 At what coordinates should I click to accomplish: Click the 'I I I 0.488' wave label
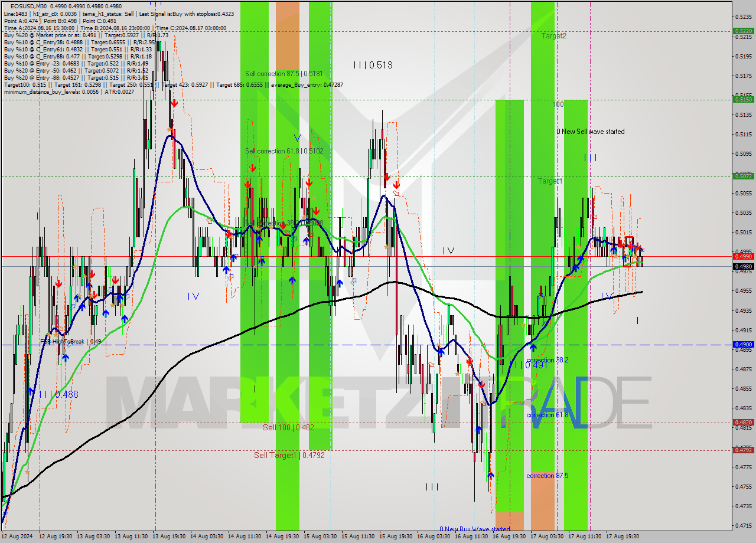point(58,394)
